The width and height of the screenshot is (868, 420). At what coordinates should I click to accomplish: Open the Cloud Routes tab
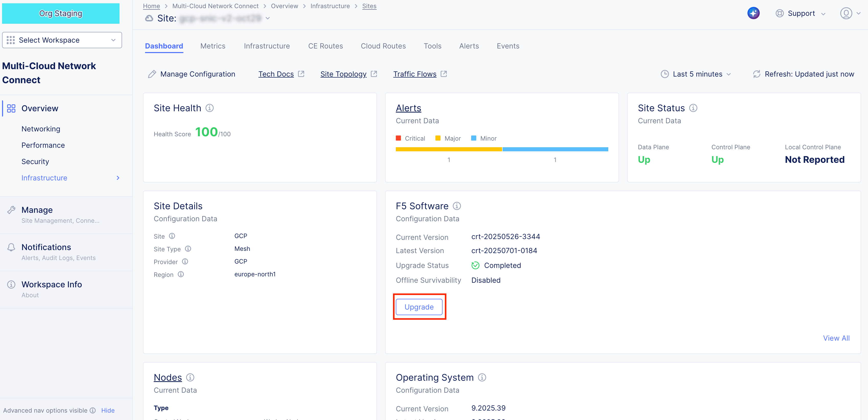(383, 46)
